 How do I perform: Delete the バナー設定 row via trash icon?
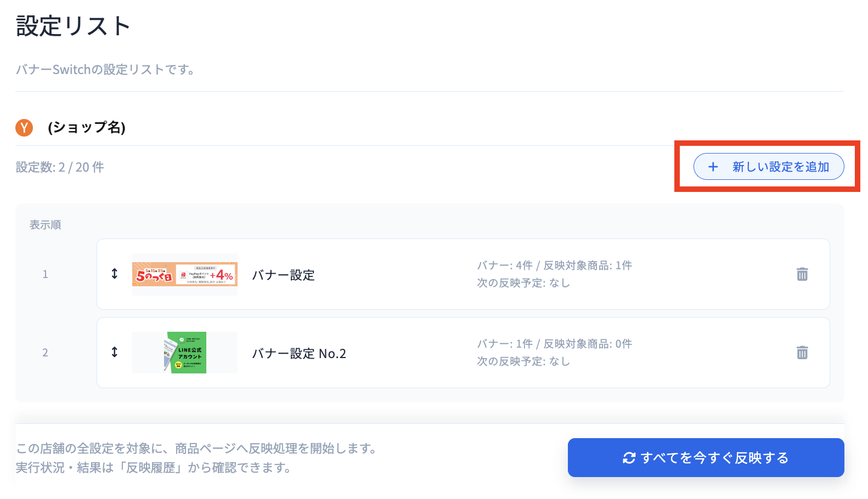pyautogui.click(x=802, y=274)
